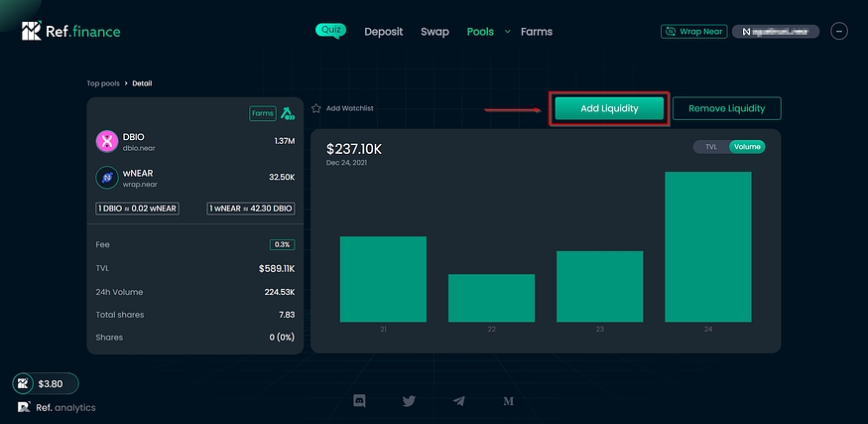Screen dimensions: 868x424
Task: Click the wNEAR token icon
Action: click(107, 177)
